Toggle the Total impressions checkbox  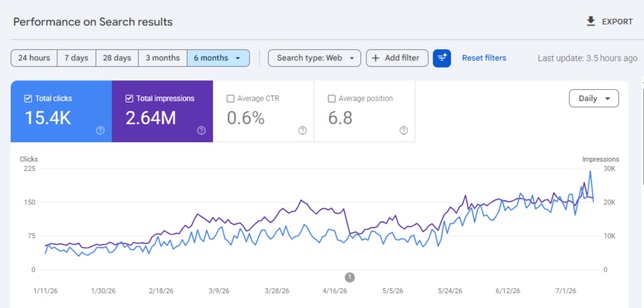click(x=129, y=98)
